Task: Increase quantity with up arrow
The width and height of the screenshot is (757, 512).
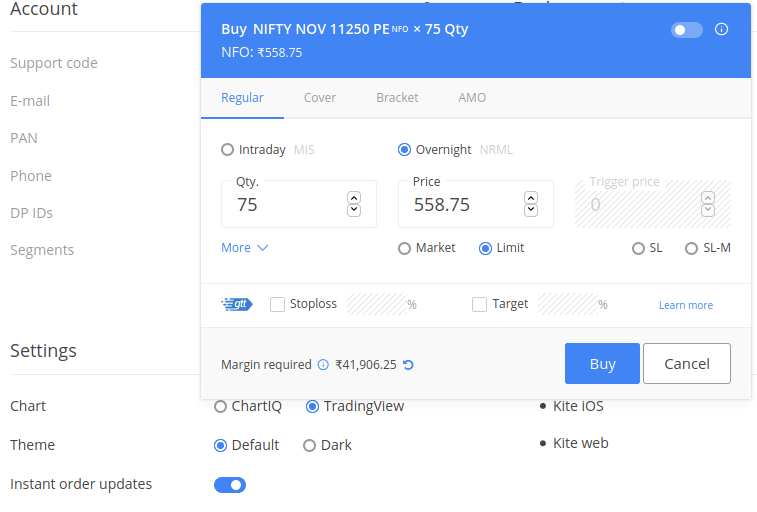Action: pos(354,198)
